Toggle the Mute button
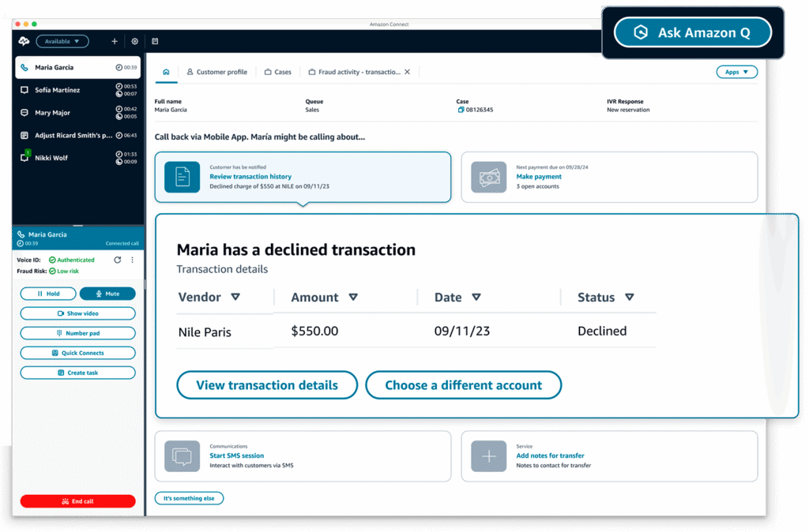The height and width of the screenshot is (532, 809). coord(107,294)
